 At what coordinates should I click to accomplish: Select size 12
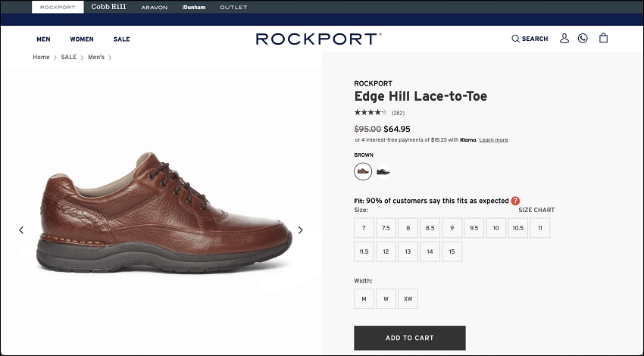pos(386,251)
